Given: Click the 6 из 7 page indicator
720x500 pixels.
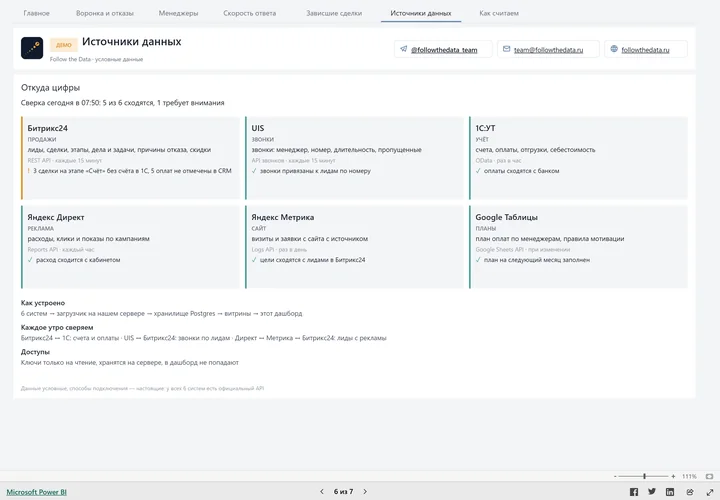Looking at the screenshot, I should [x=343, y=491].
